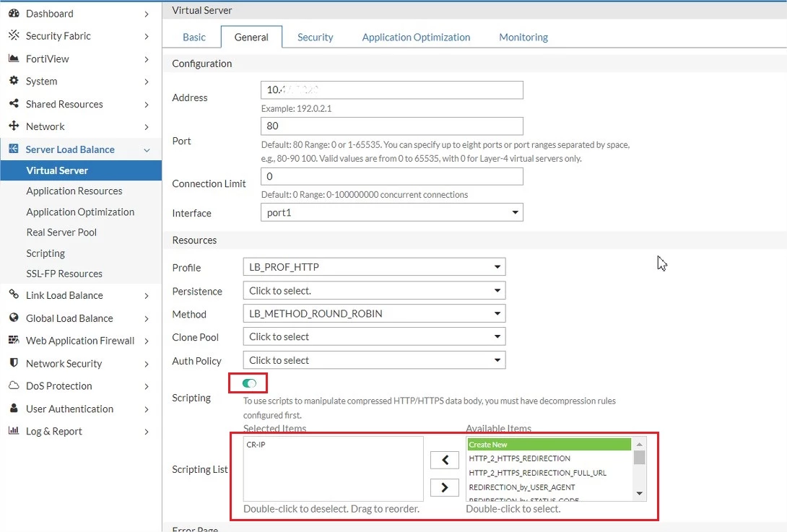This screenshot has height=532, width=787.
Task: Select HTTP_2_HTTPS_REDIRECTION script
Action: click(519, 458)
